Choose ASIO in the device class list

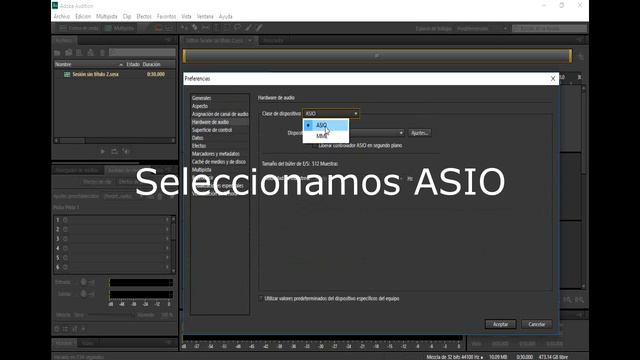pyautogui.click(x=326, y=125)
